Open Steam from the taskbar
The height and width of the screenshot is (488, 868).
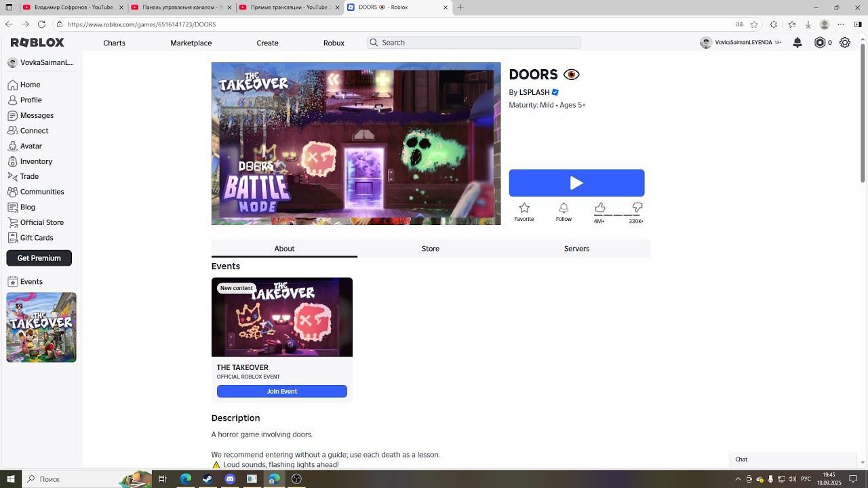[207, 479]
